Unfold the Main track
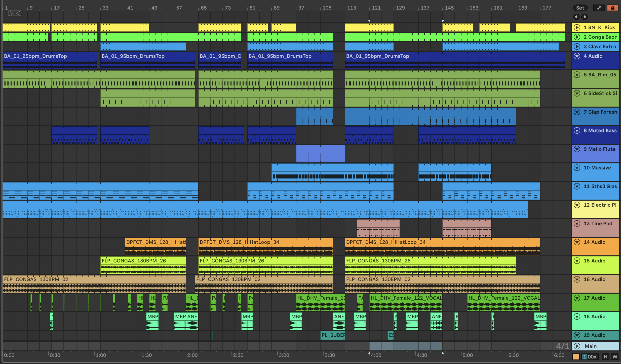The width and height of the screenshot is (621, 364). 577,346
